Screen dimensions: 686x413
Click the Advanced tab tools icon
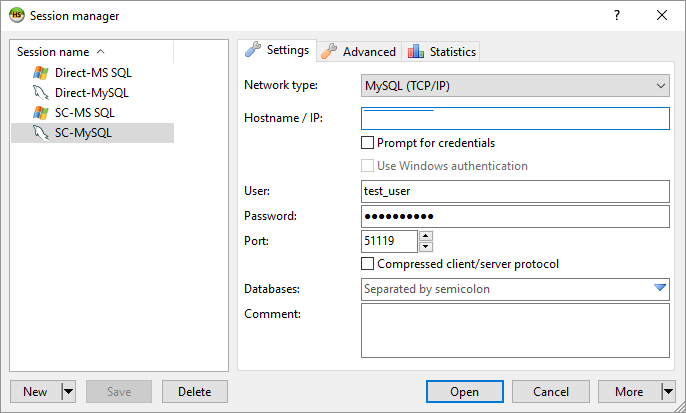329,51
